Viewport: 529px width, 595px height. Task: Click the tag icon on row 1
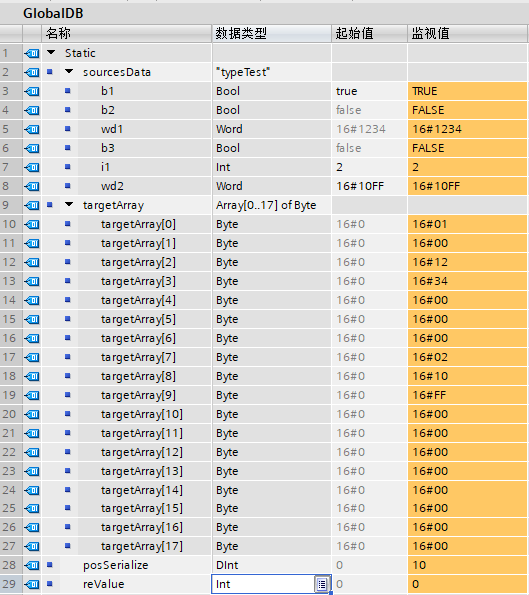pyautogui.click(x=32, y=53)
